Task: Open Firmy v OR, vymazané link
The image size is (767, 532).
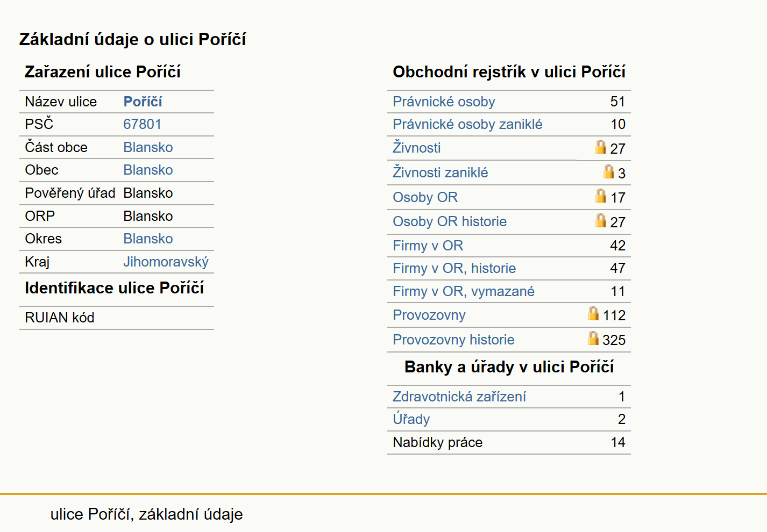Action: click(x=464, y=291)
